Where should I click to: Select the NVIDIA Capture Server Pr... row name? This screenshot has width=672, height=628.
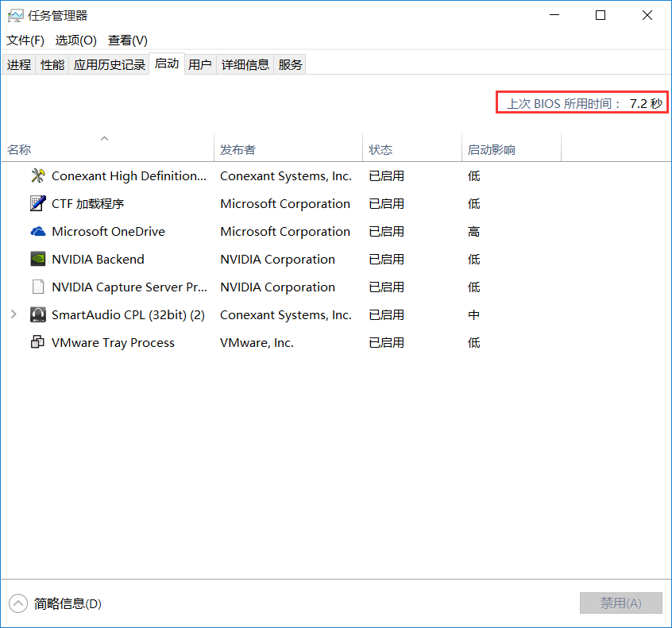pos(129,287)
